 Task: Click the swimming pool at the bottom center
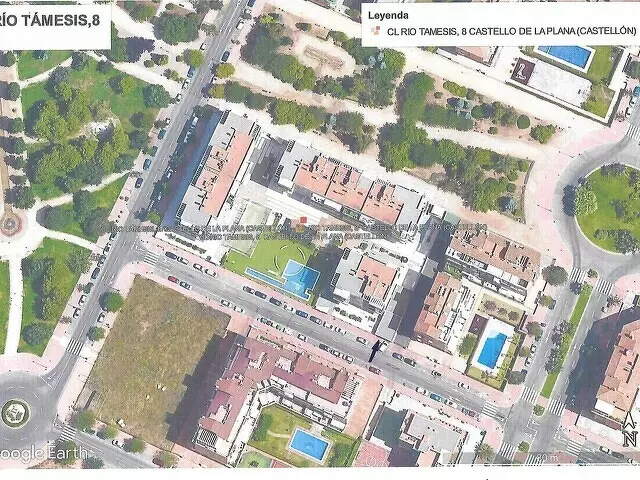click(309, 443)
